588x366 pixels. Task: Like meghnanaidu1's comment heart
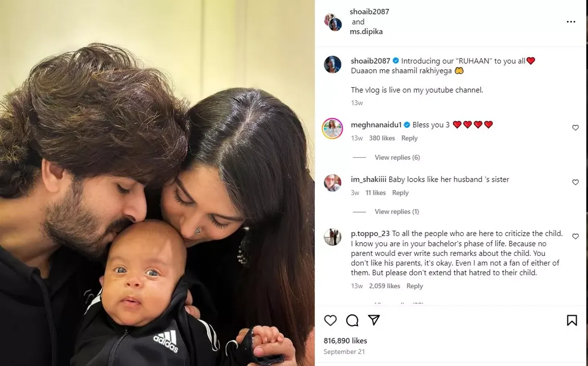point(575,128)
